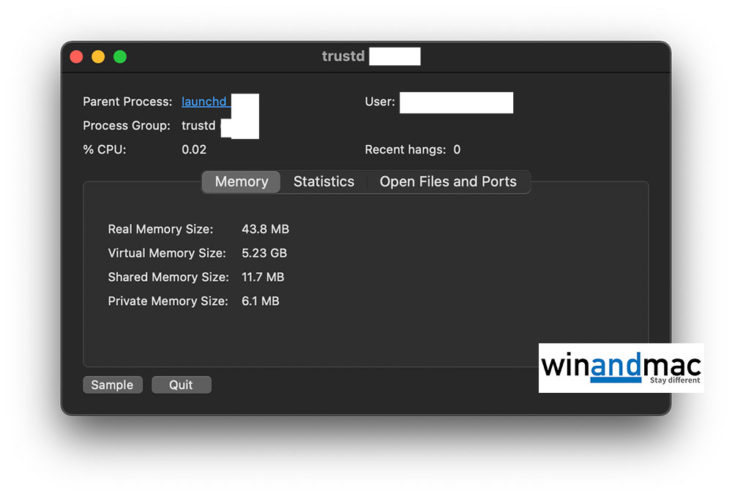Click the % CPU value 0.02

pos(194,150)
